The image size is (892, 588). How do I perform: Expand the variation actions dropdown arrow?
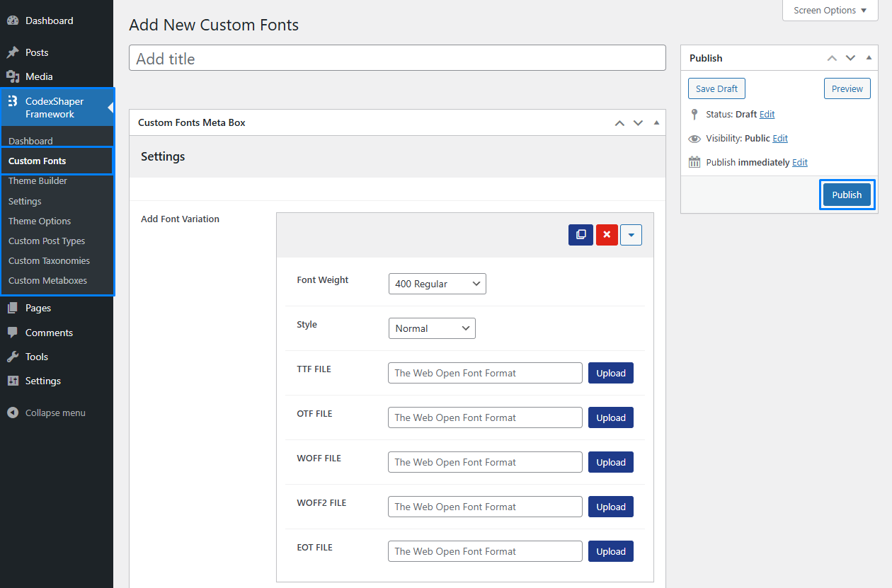point(631,234)
